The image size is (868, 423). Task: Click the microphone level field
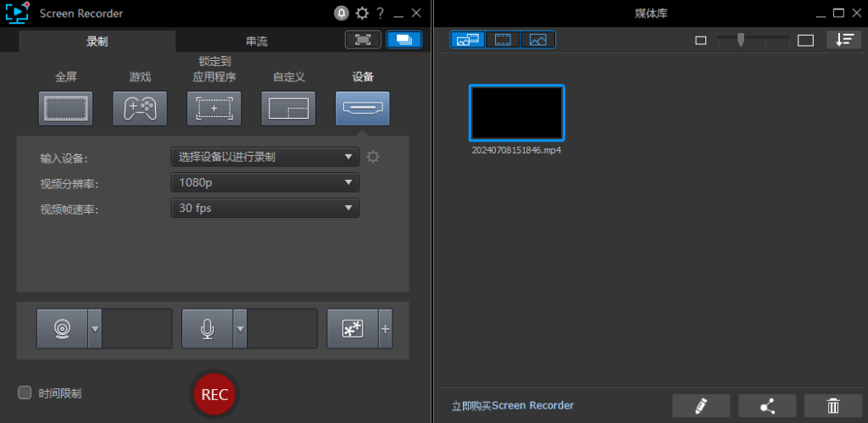click(x=282, y=329)
